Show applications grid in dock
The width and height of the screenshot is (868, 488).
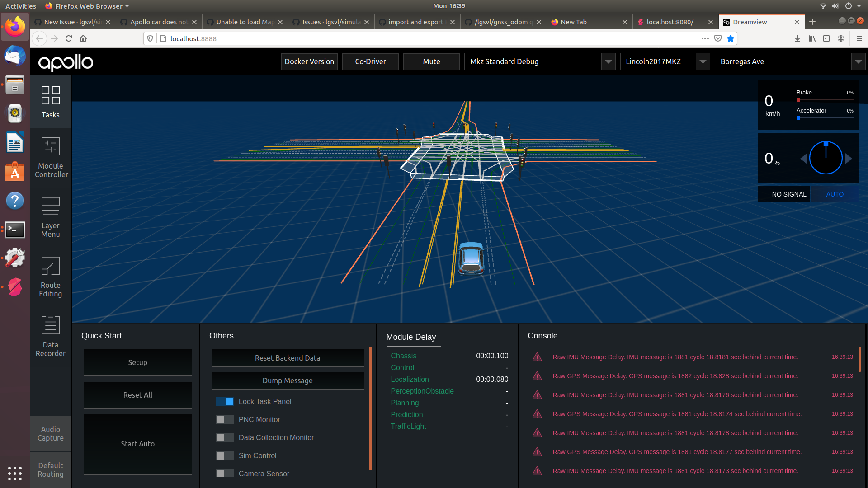15,473
